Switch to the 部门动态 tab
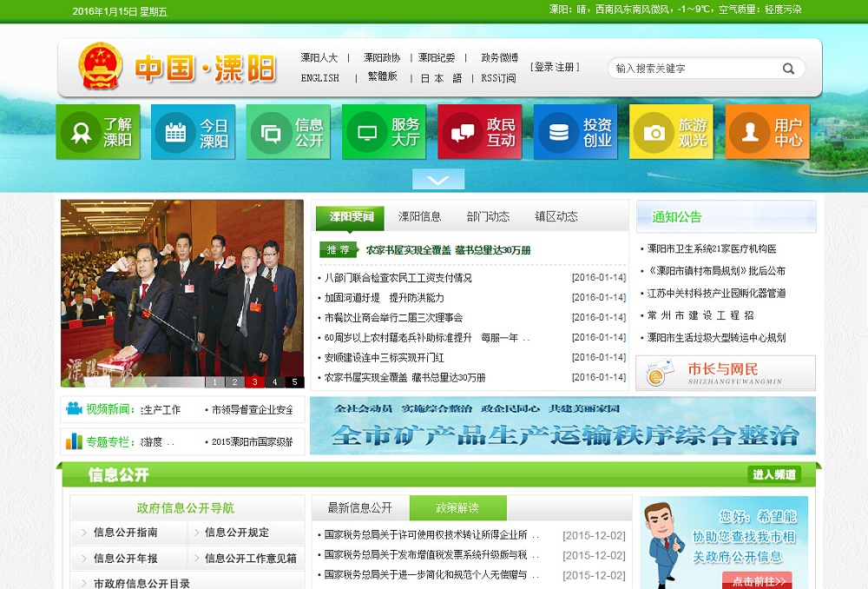 point(488,216)
